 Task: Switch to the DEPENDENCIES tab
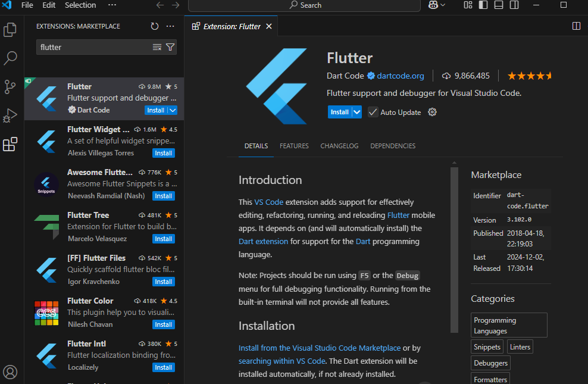(393, 146)
